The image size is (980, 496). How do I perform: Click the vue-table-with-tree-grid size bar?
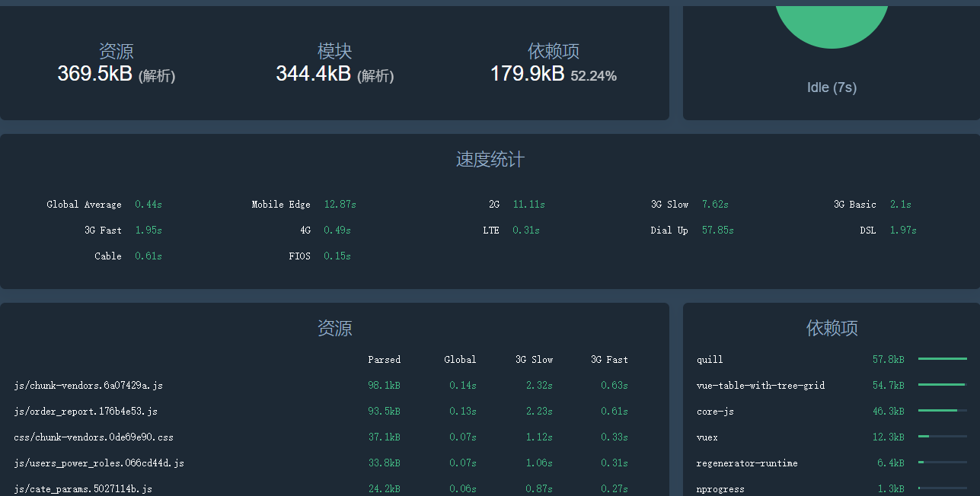tap(943, 385)
